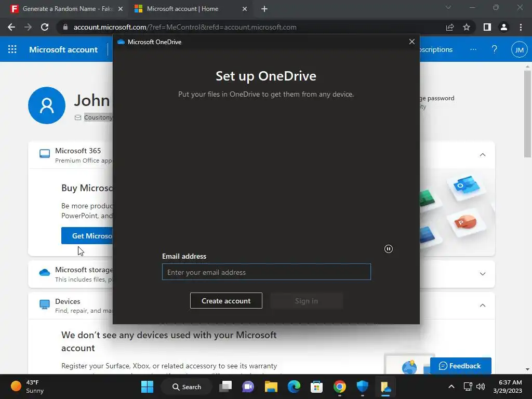
Task: Open Chrome profile icon
Action: coord(504,27)
